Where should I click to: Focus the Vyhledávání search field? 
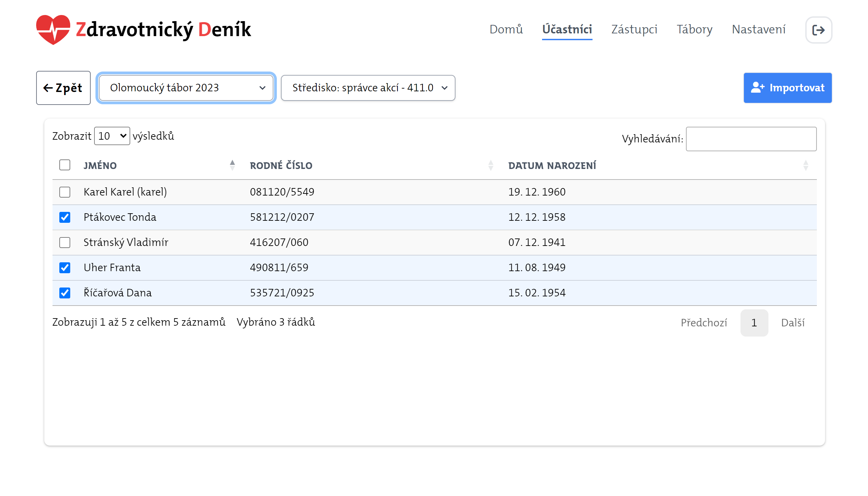[751, 139]
